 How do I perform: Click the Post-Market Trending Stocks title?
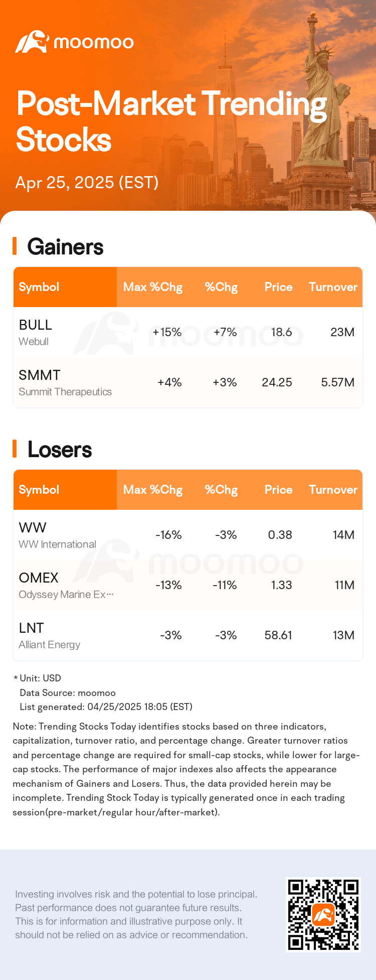(x=171, y=121)
